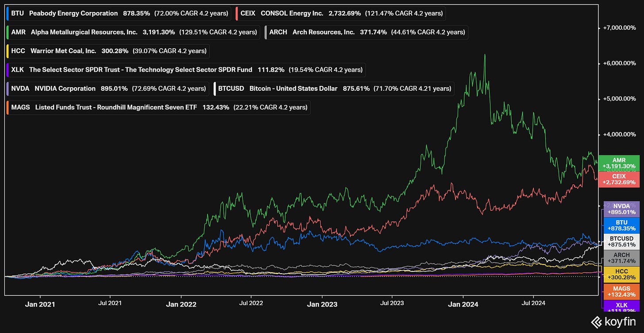Image resolution: width=644 pixels, height=333 pixels.
Task: Select the BTU Peabody Energy Corporation legend entry
Action: [119, 13]
